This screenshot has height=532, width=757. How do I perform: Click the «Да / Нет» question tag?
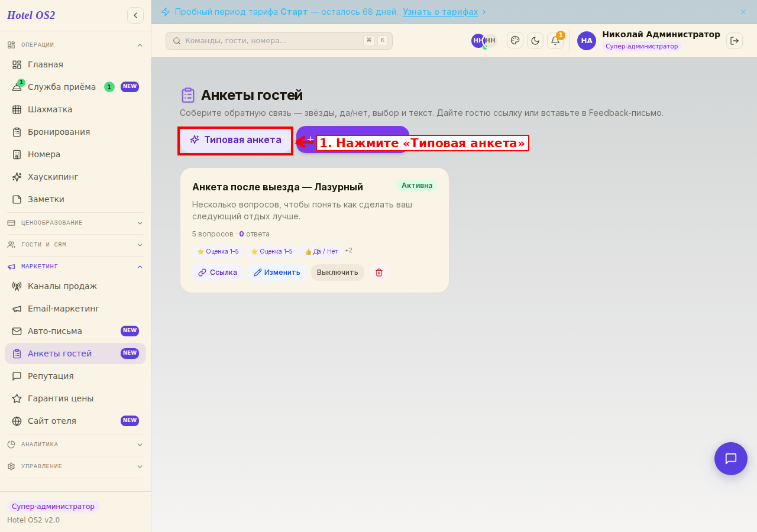[x=321, y=251]
